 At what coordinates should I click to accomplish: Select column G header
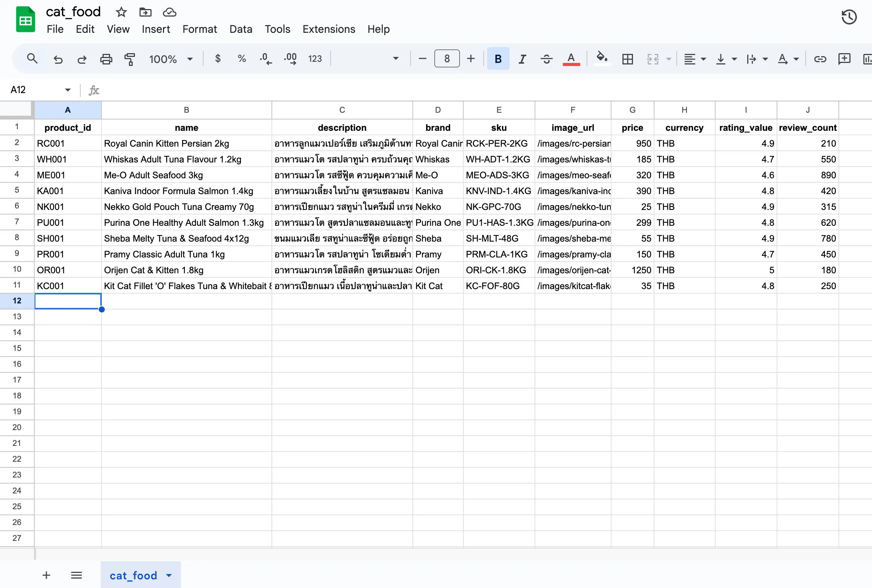pos(632,110)
